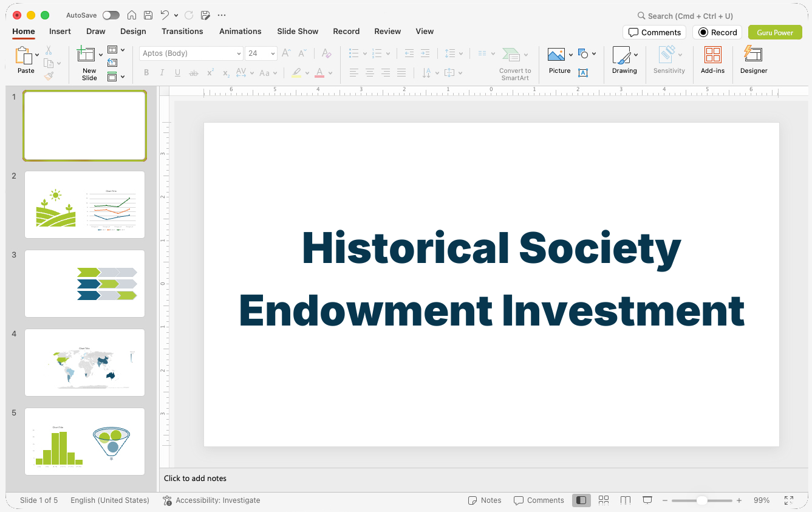This screenshot has height=512, width=812.
Task: Switch to the Slide Show tab
Action: click(298, 31)
